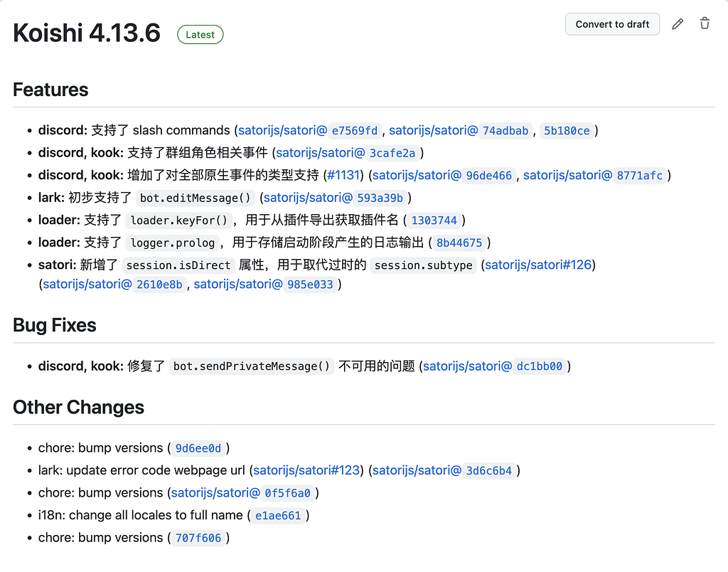Open commit 8b44675 for logger.prolog feature
Viewport: 728px width, 572px height.
(459, 243)
